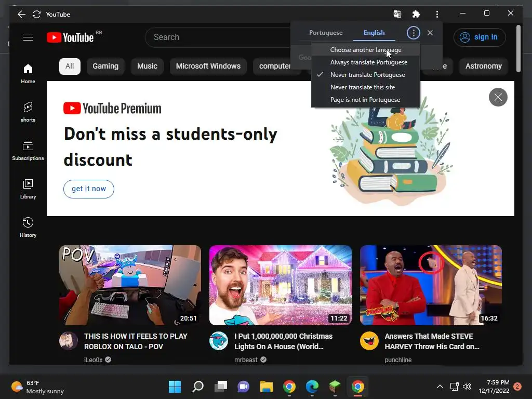Select the Music filter chip

pos(147,66)
